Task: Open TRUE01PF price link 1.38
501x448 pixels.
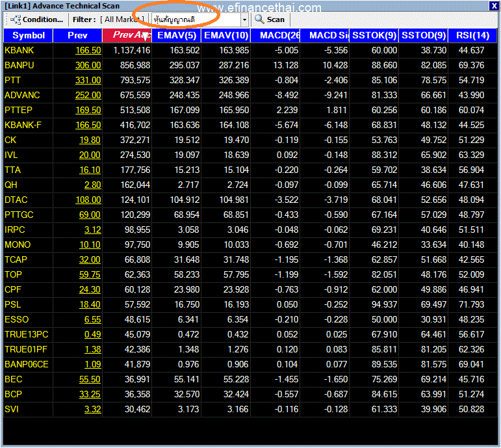Action: point(93,350)
